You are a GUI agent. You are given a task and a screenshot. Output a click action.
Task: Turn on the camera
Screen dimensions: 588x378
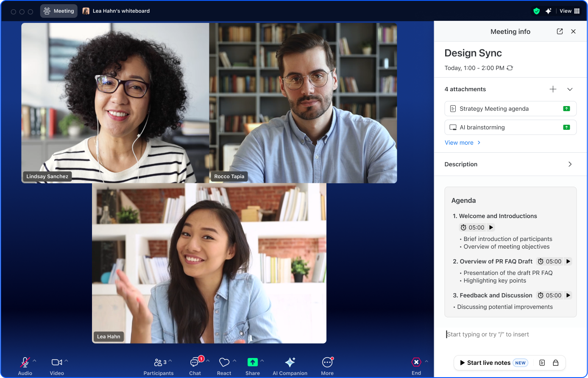tap(56, 361)
